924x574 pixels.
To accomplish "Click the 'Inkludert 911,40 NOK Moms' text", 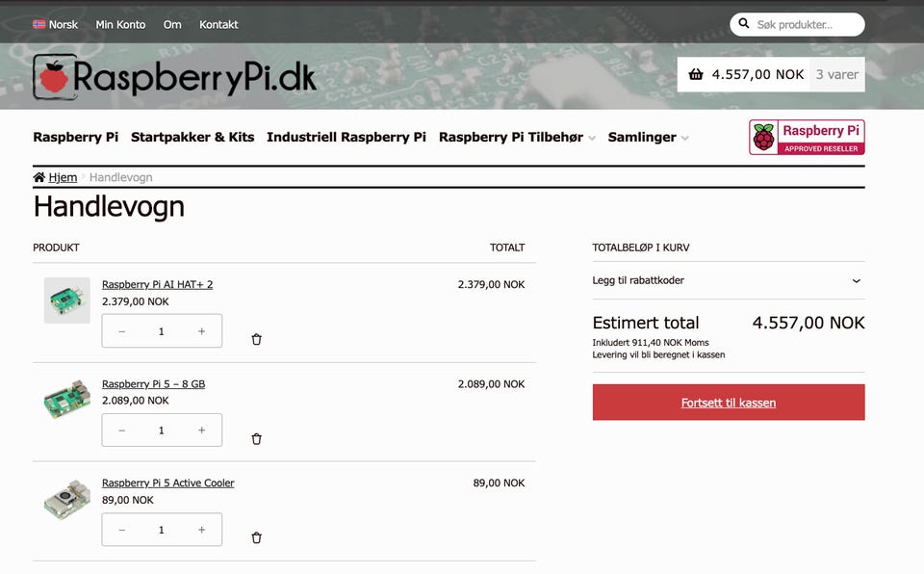I will pyautogui.click(x=651, y=343).
